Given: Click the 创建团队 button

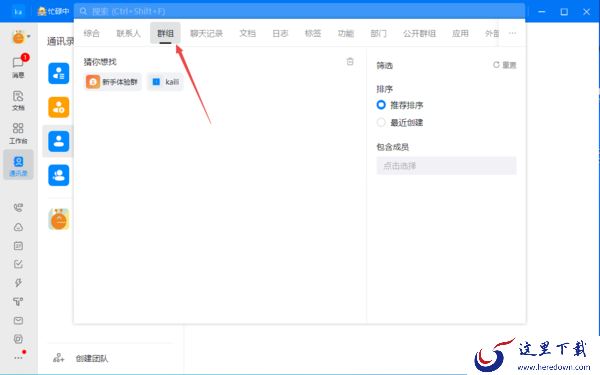Looking at the screenshot, I should tap(92, 358).
